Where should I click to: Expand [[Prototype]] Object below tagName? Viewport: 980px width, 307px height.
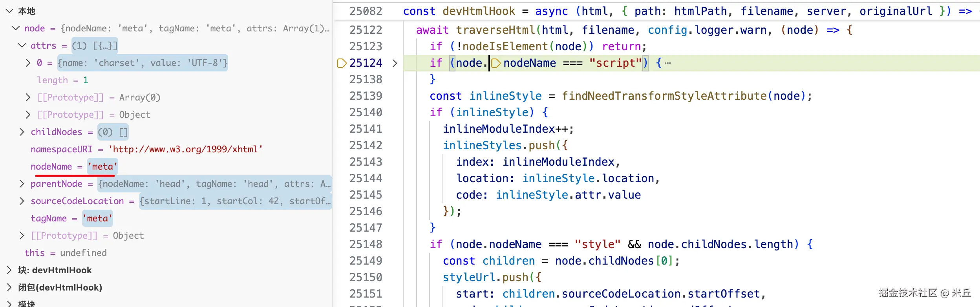[22, 236]
